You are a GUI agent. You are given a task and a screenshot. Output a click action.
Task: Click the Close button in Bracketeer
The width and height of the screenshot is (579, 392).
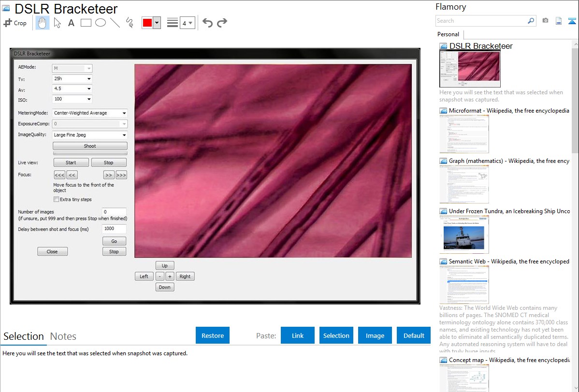52,252
